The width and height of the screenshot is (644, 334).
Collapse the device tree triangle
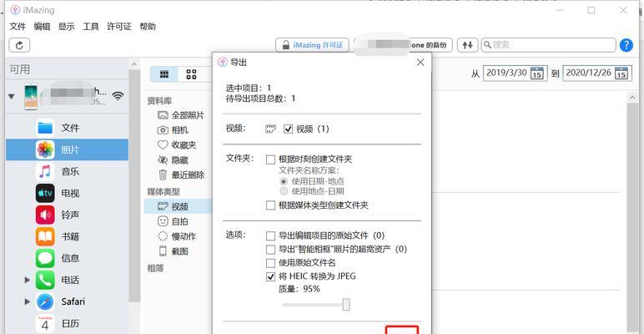[x=12, y=96]
